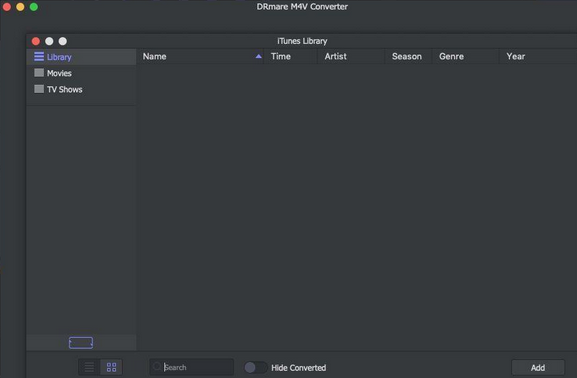577x378 pixels.
Task: Click the Library list icon
Action: [39, 57]
